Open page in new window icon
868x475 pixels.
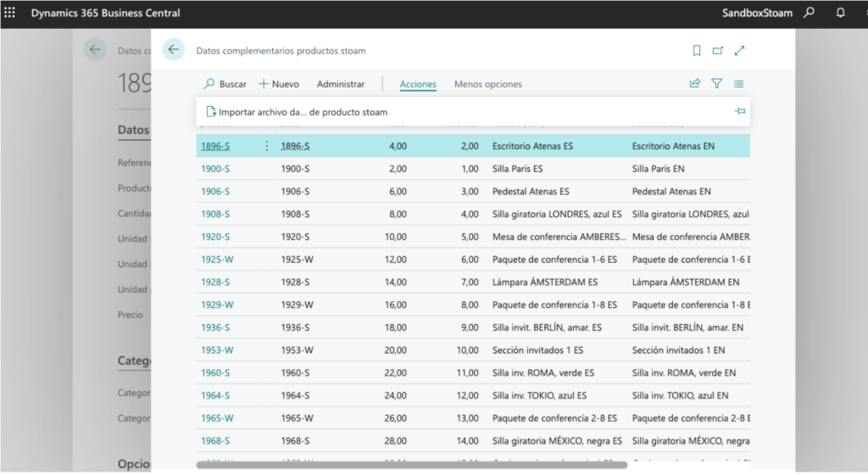coord(717,50)
